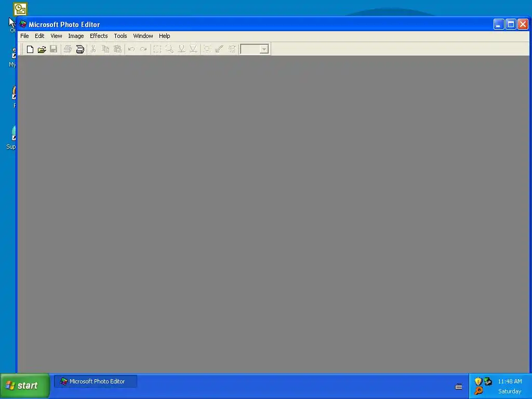Close the Photo Editor window
The width and height of the screenshot is (532, 399).
click(523, 24)
